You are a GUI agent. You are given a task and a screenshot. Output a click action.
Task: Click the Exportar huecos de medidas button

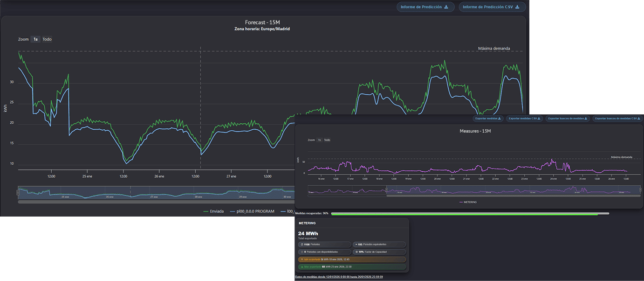[x=568, y=119]
